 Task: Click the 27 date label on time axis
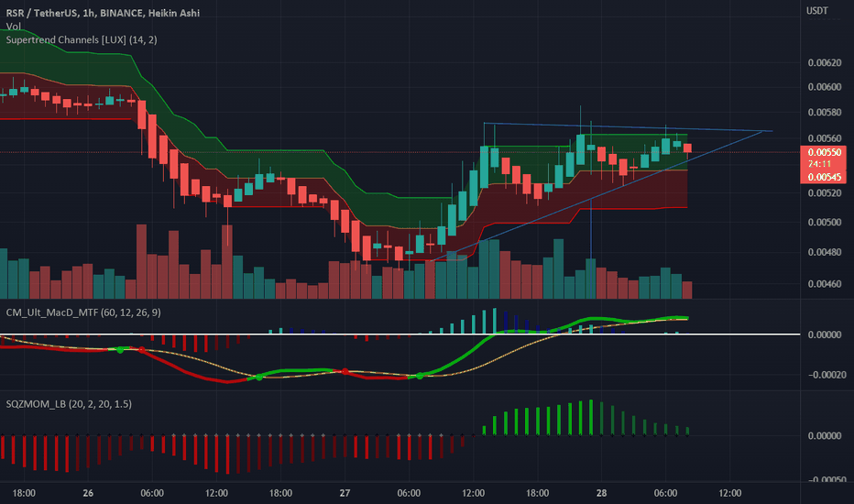click(x=345, y=493)
